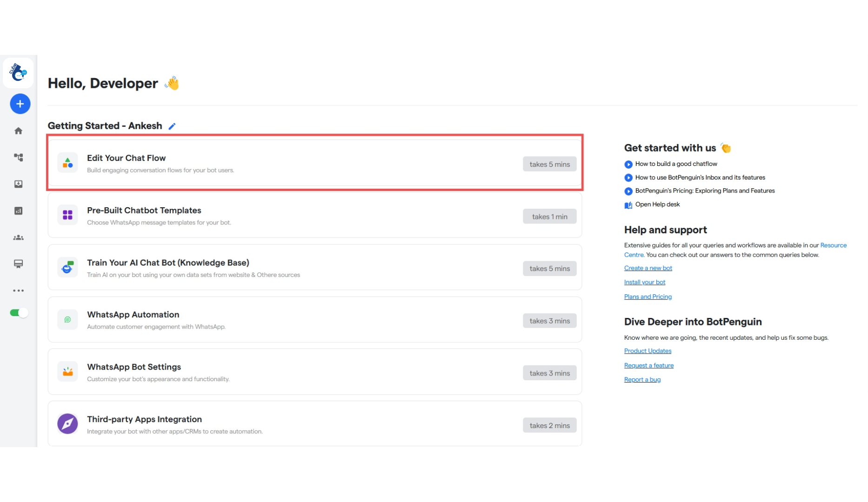
Task: Open 'How to use BotPenguin's Inbox' link
Action: click(x=700, y=177)
